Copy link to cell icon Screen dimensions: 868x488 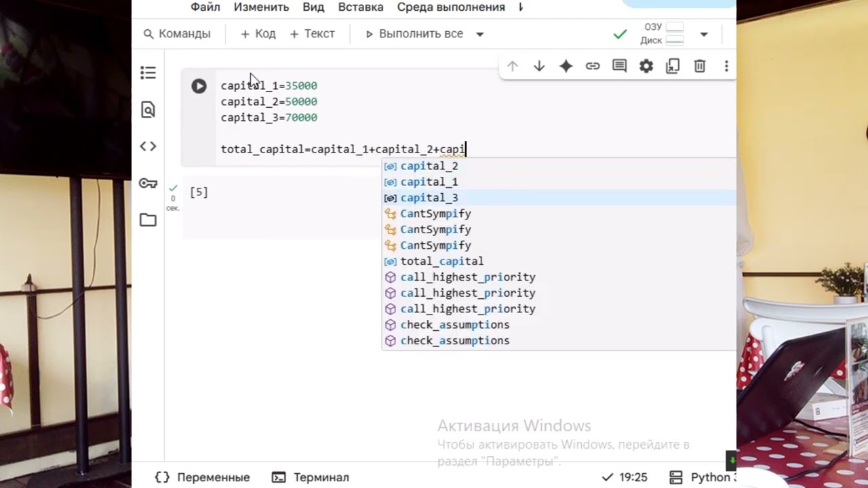click(593, 66)
